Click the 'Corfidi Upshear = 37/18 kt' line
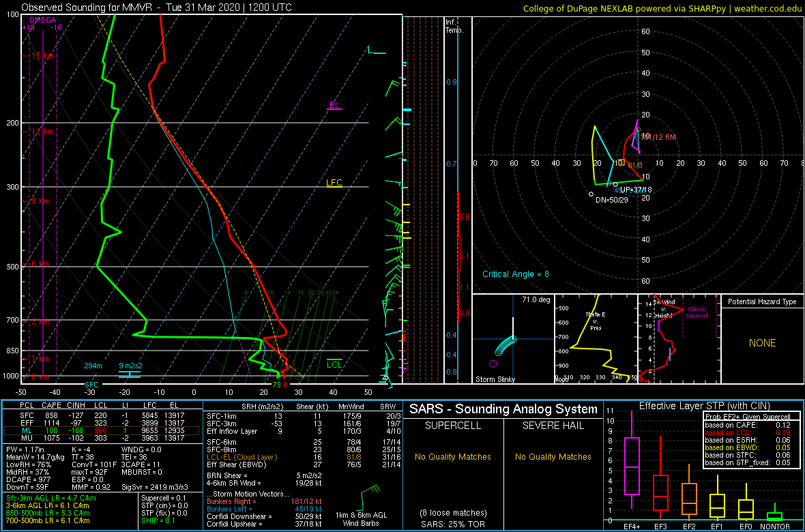 pyautogui.click(x=264, y=523)
